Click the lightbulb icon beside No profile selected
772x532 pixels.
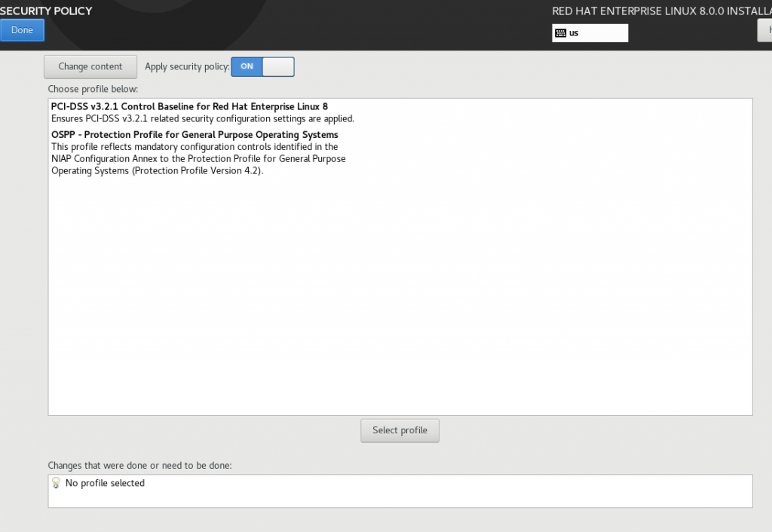pos(56,483)
